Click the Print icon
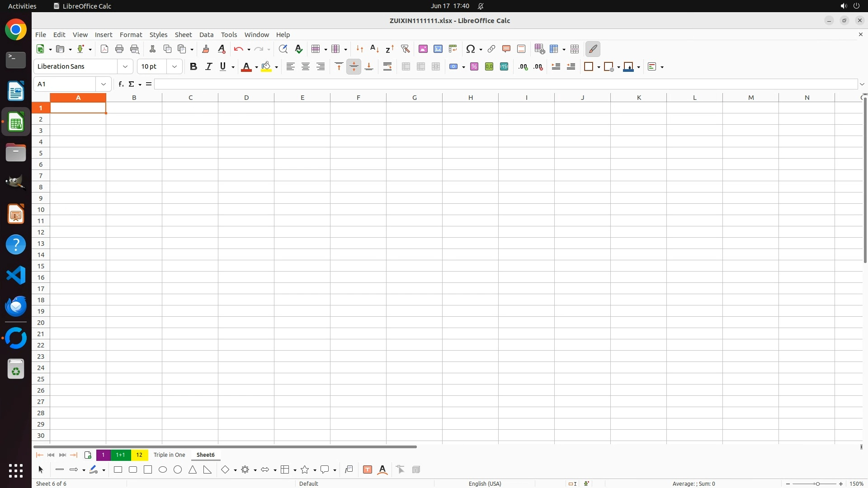Image resolution: width=868 pixels, height=488 pixels. pyautogui.click(x=119, y=49)
